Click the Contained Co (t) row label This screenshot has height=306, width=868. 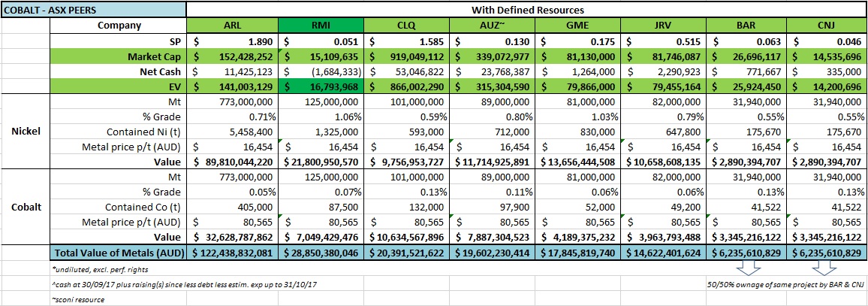(x=119, y=207)
